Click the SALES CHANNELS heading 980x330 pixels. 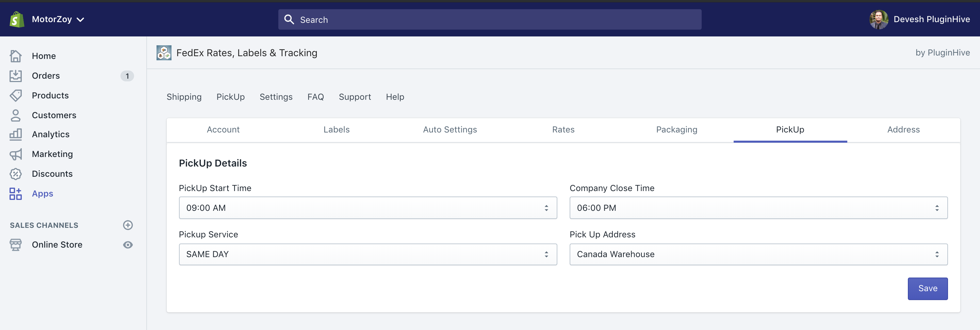point(44,225)
